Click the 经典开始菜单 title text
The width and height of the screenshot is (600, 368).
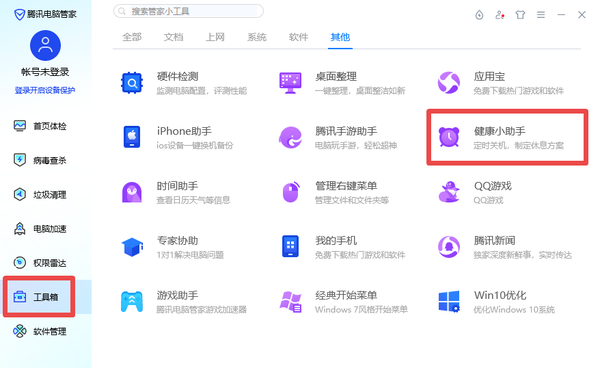pyautogui.click(x=346, y=295)
